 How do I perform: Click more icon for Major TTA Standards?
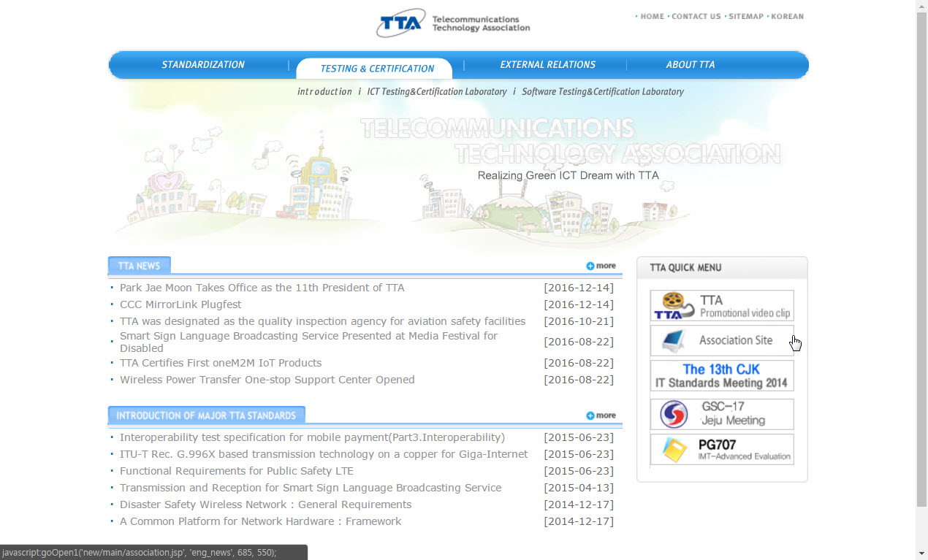coord(601,415)
